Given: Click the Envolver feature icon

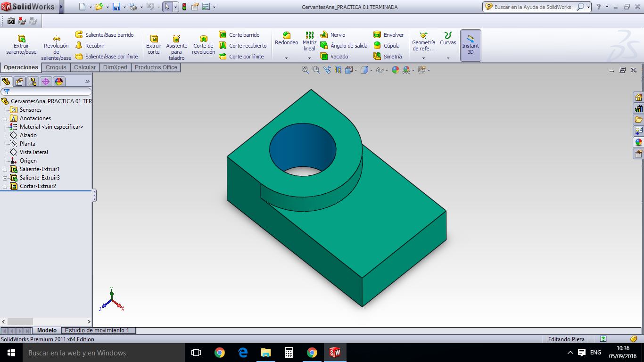Looking at the screenshot, I should tap(377, 34).
